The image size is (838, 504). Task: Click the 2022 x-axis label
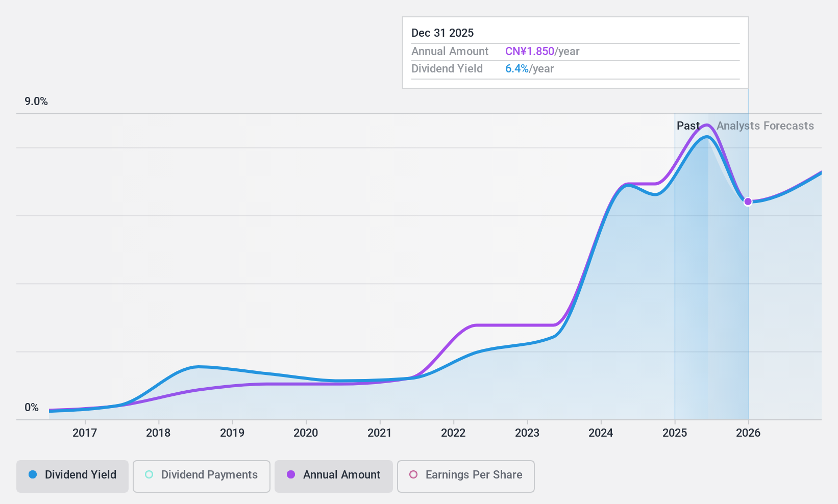pos(453,433)
